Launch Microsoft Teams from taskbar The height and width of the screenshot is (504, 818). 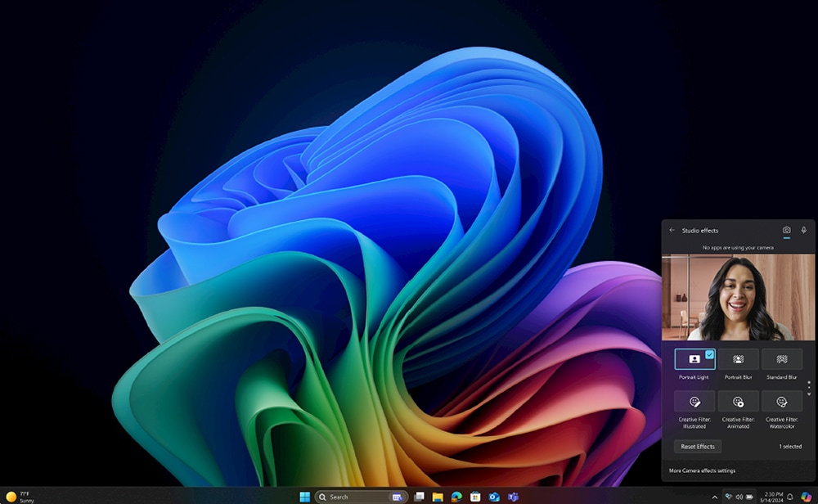(x=513, y=497)
